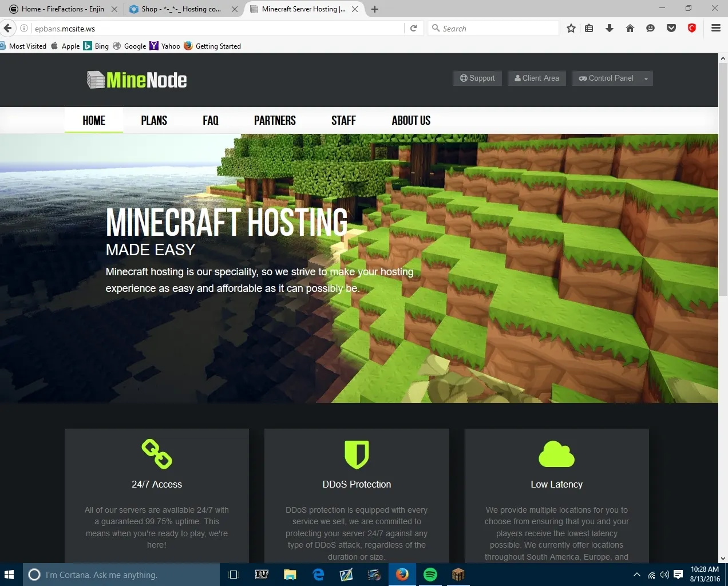Viewport: 728px width, 586px height.
Task: Click the Cortana search box
Action: [121, 575]
